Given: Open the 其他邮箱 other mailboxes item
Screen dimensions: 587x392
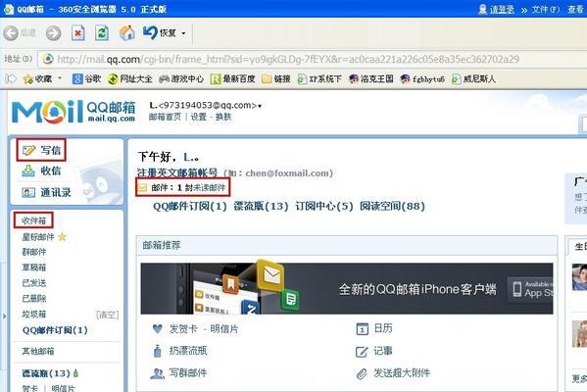Looking at the screenshot, I should click(x=38, y=351).
